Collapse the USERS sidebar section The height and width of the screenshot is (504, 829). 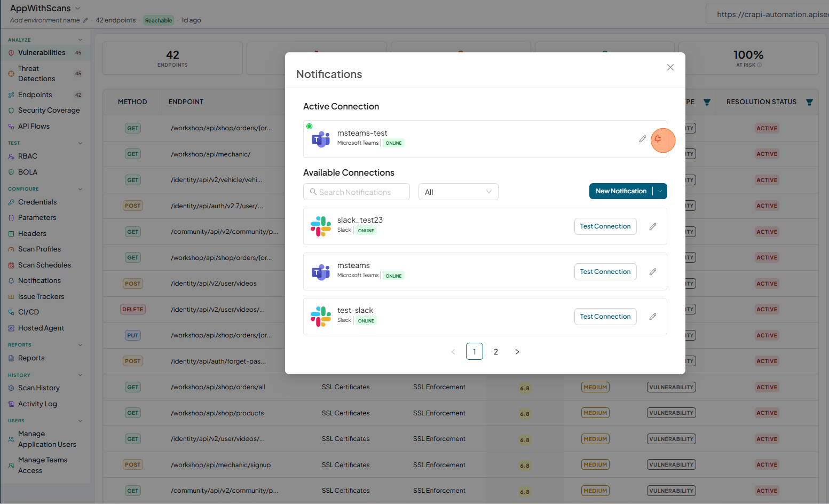pyautogui.click(x=81, y=421)
